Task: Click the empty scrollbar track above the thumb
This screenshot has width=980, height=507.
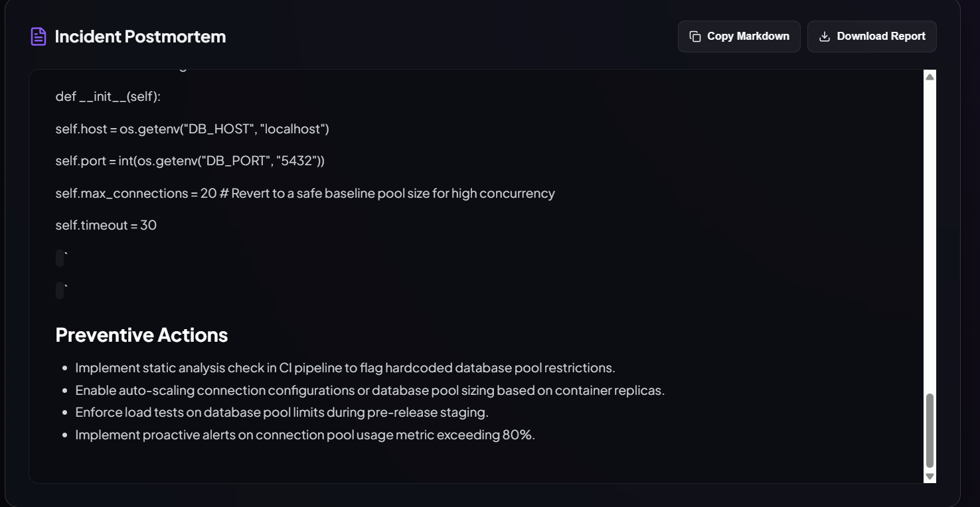Action: click(930, 238)
